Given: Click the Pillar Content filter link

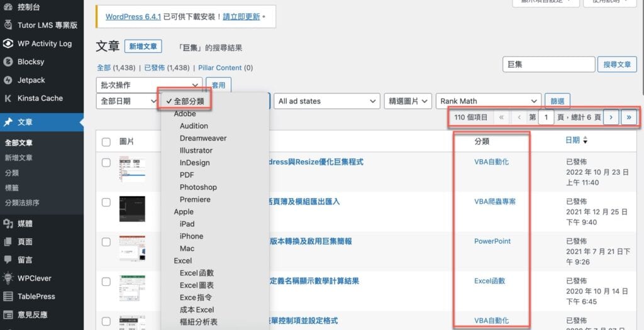Looking at the screenshot, I should (x=219, y=68).
